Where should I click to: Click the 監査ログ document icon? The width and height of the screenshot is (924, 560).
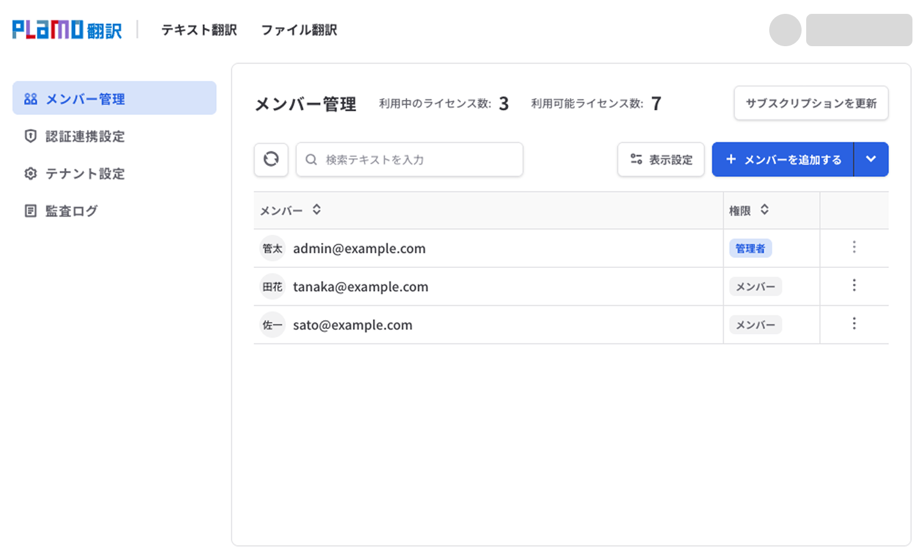click(x=30, y=210)
